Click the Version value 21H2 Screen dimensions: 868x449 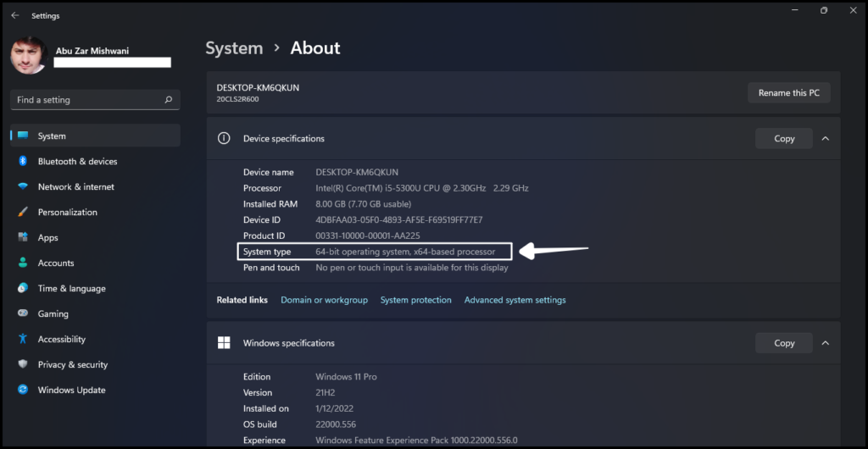coord(325,392)
